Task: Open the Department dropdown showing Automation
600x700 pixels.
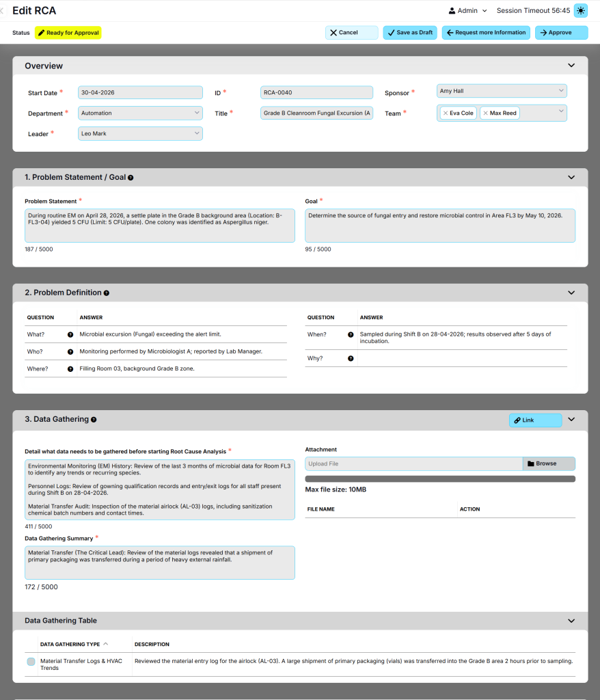Action: click(x=140, y=113)
